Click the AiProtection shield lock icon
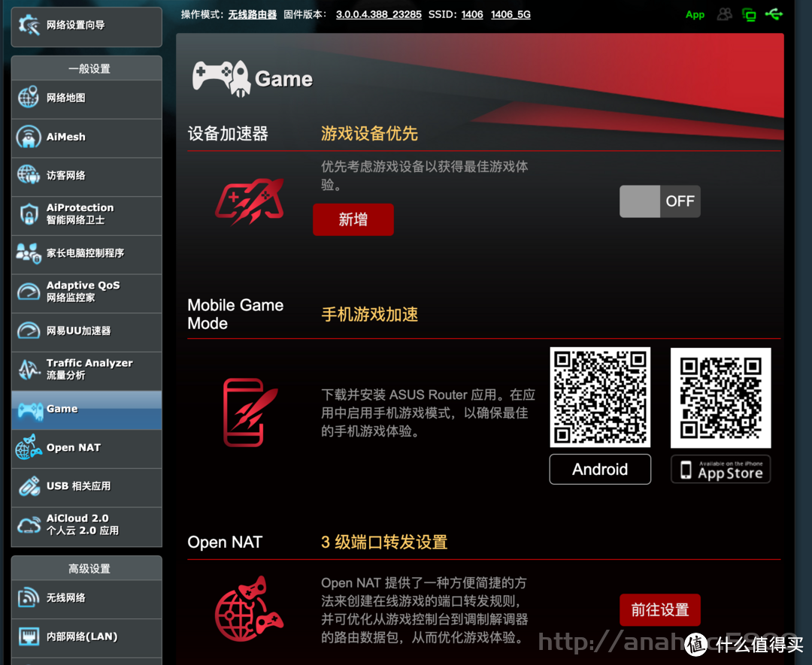The image size is (812, 665). click(x=29, y=213)
